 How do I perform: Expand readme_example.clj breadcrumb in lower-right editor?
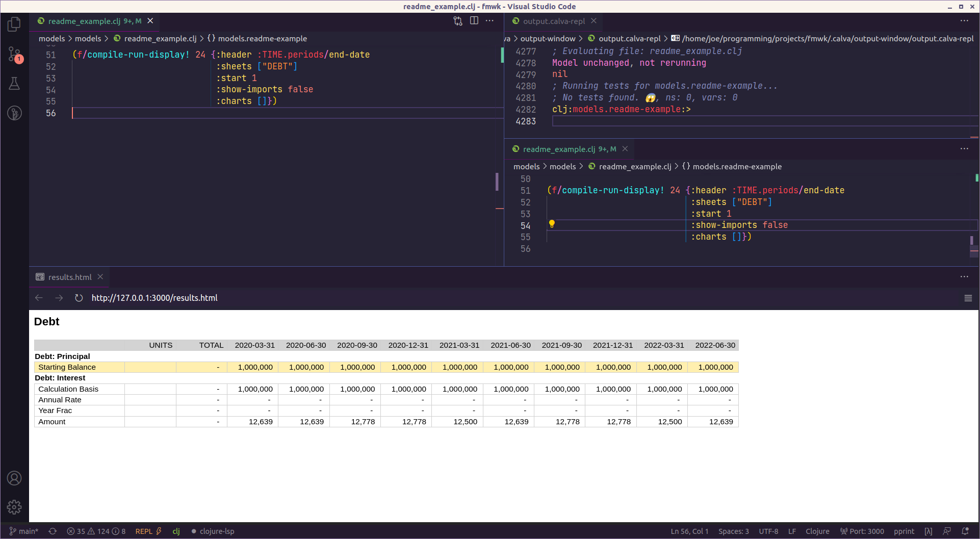click(630, 166)
